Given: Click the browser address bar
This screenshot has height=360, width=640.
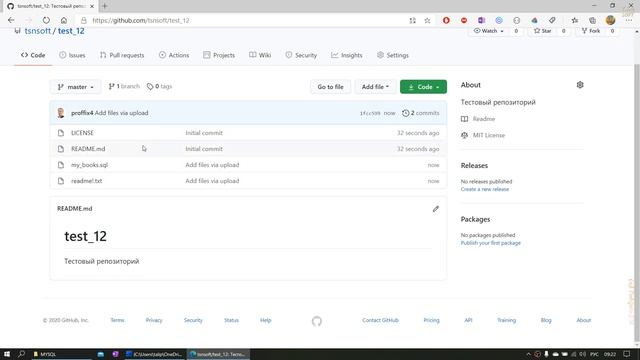Looking at the screenshot, I should pyautogui.click(x=245, y=20).
